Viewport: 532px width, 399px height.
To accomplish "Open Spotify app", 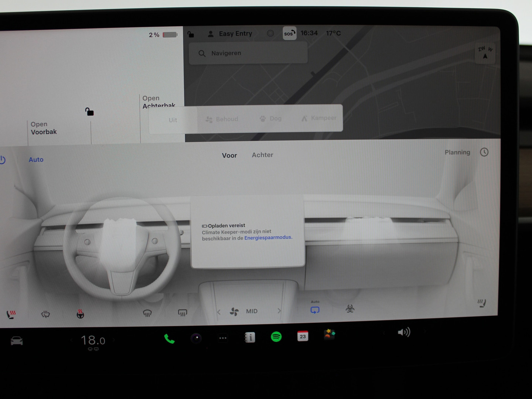I will click(276, 337).
